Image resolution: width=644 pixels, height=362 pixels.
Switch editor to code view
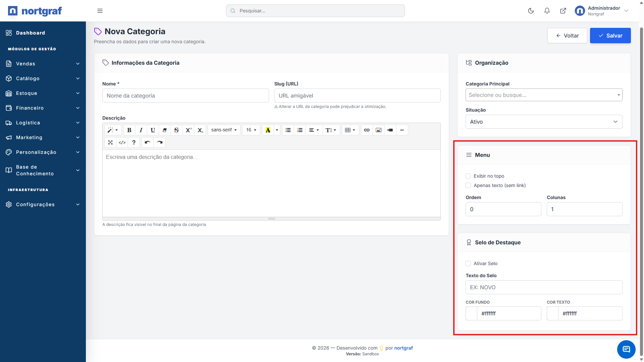tap(122, 142)
